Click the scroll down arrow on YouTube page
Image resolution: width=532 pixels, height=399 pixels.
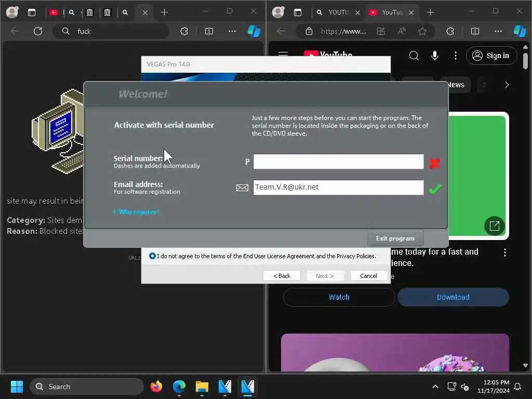pos(525,365)
